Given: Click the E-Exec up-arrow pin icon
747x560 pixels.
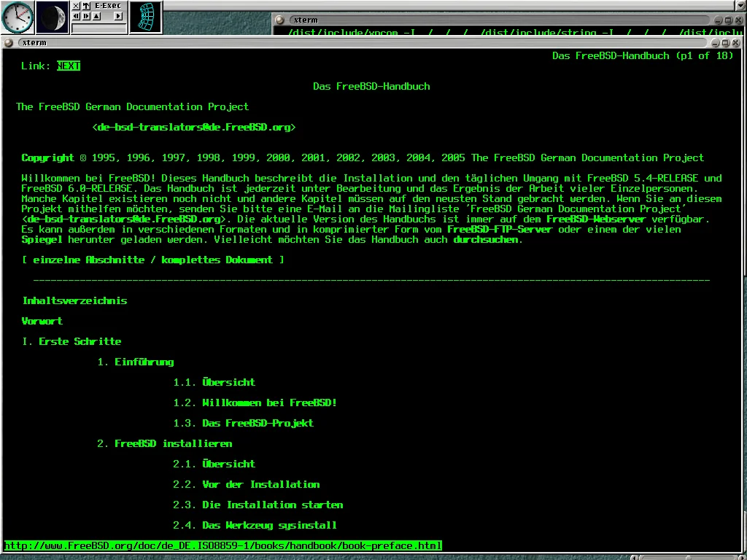Looking at the screenshot, I should point(86,6).
